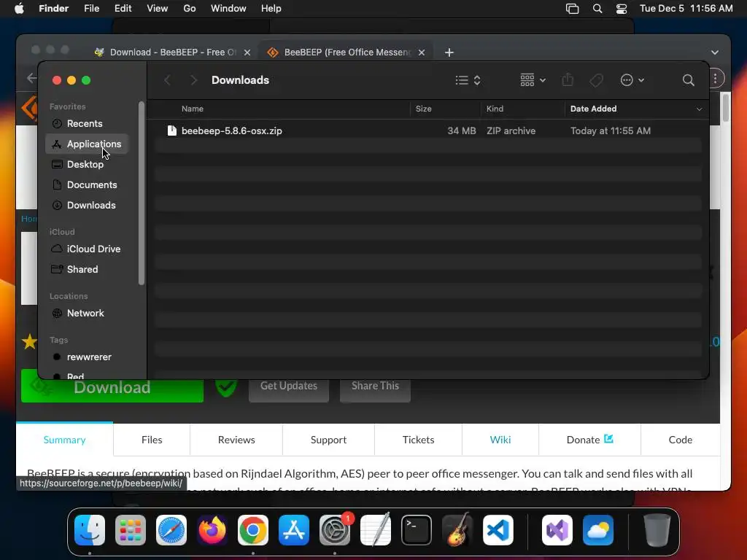The image size is (747, 560).
Task: Launch Safari from the Dock
Action: [171, 530]
